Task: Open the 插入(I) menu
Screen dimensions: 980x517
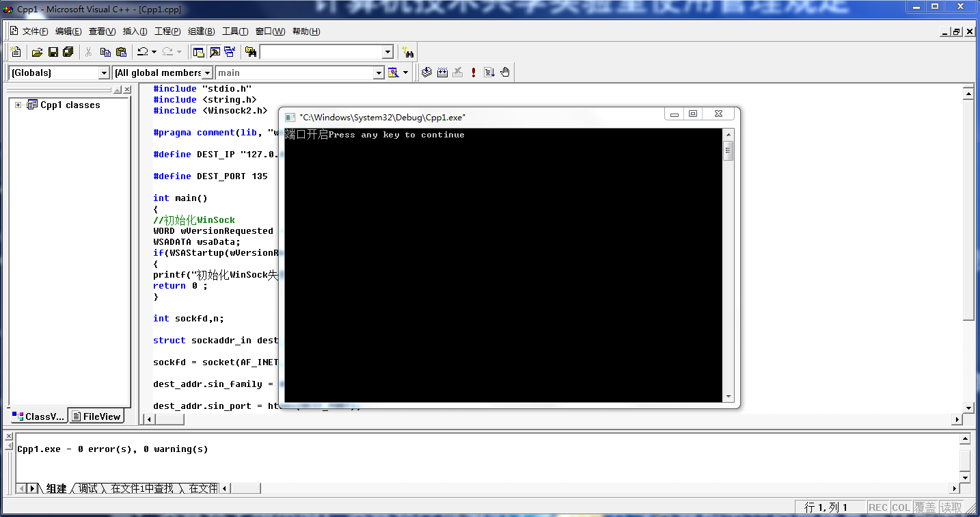Action: pyautogui.click(x=135, y=31)
